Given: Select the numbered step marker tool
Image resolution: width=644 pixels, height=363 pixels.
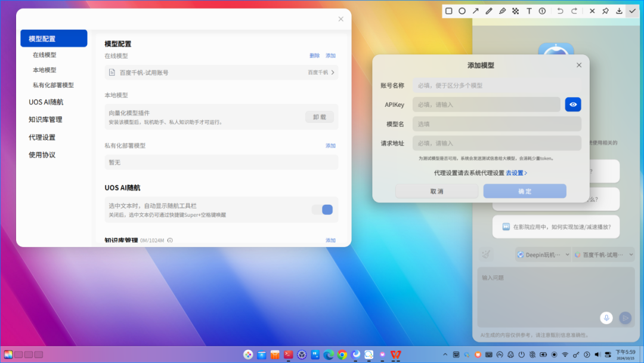Looking at the screenshot, I should coord(542,11).
